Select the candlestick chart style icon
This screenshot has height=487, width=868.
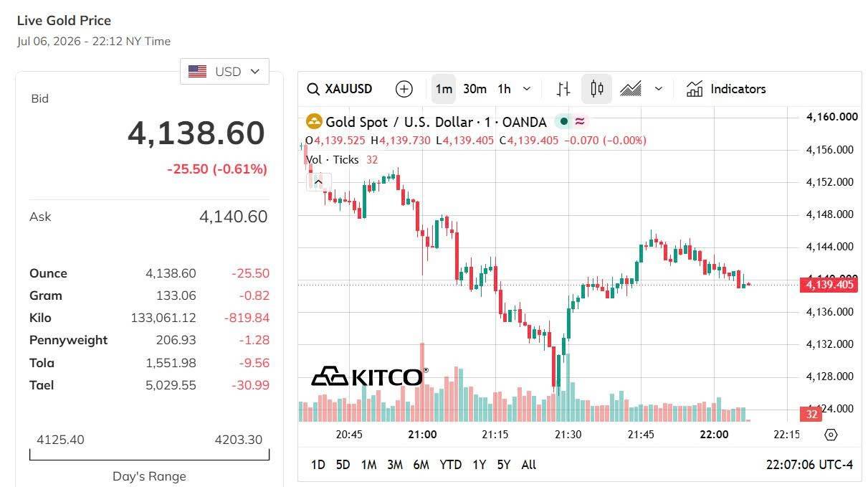coord(596,89)
